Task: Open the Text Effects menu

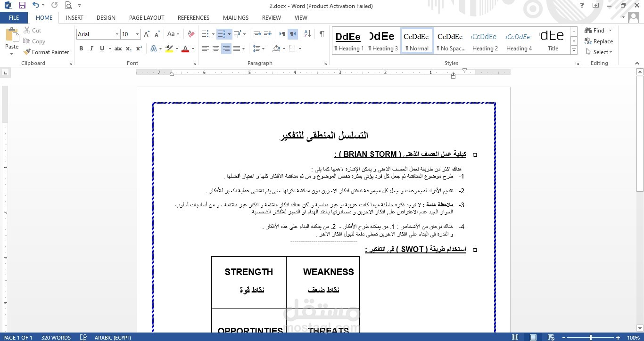Action: pyautogui.click(x=156, y=49)
